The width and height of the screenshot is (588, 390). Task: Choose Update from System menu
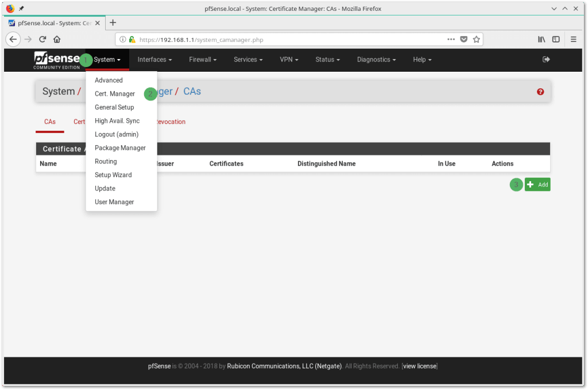(x=121, y=188)
